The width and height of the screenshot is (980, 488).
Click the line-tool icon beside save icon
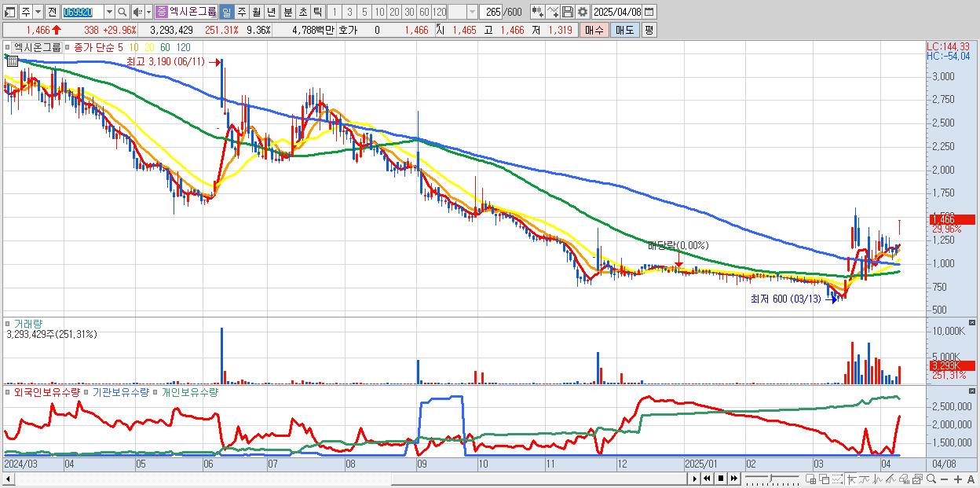[x=553, y=12]
